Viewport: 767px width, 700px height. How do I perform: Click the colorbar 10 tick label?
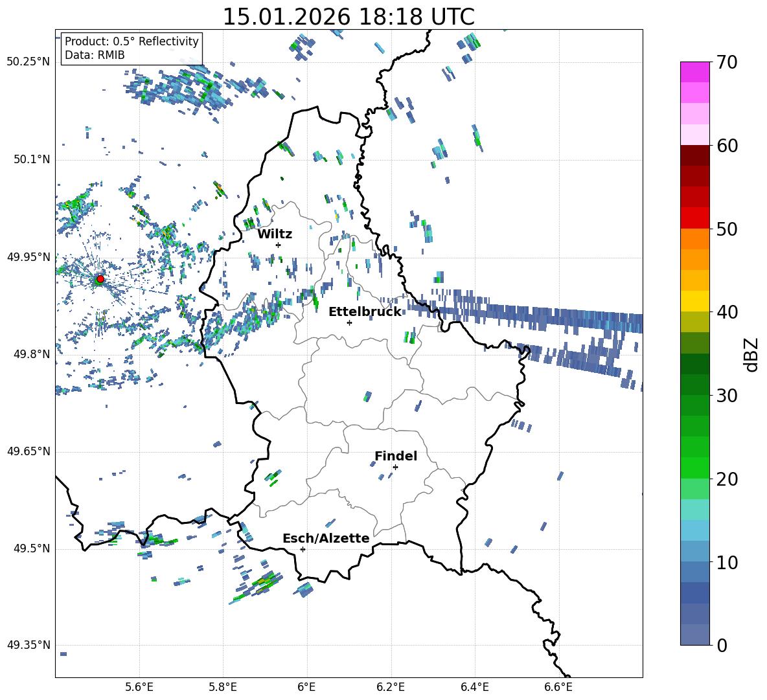727,562
